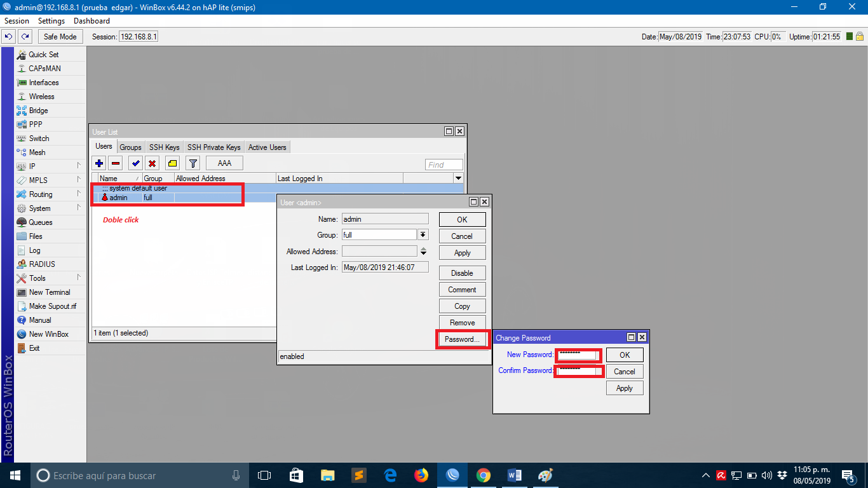Expand the IP submenu in sidebar
Image resolution: width=868 pixels, height=488 pixels.
pyautogui.click(x=79, y=166)
